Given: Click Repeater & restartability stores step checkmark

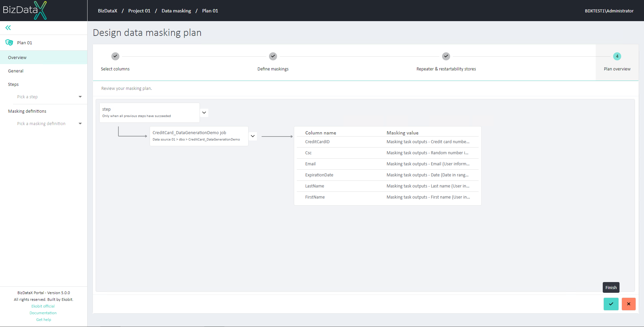Looking at the screenshot, I should (x=446, y=56).
